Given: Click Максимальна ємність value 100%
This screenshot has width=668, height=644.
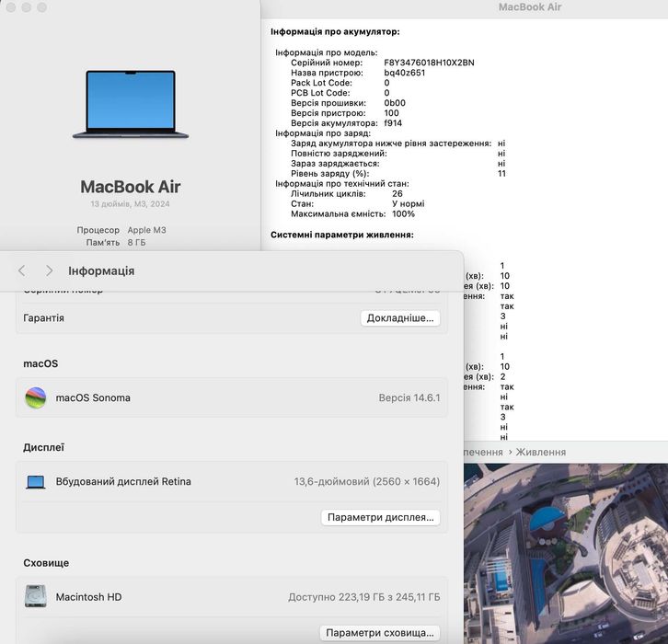Looking at the screenshot, I should pos(403,213).
